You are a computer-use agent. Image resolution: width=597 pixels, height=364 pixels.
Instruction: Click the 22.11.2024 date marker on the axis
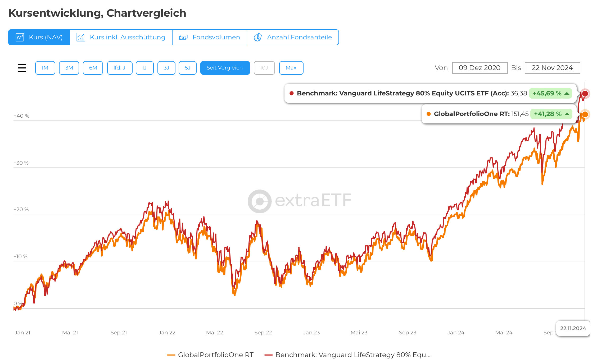pos(573,328)
